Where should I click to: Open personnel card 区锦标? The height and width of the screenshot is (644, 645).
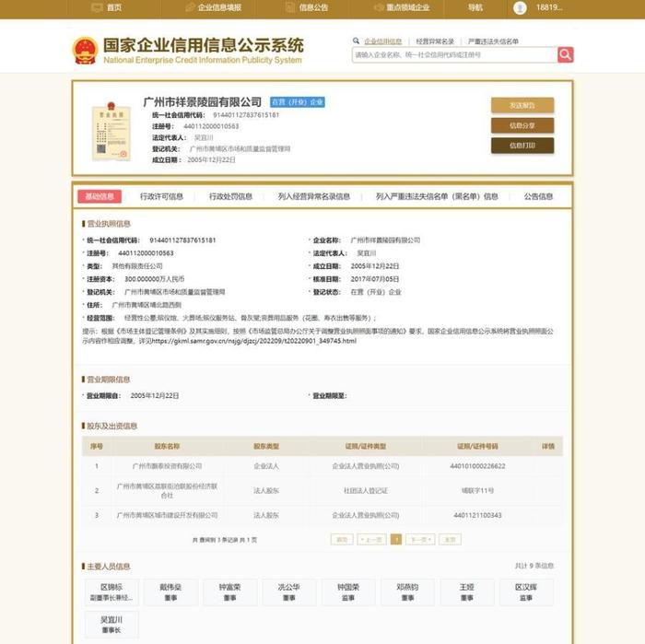pyautogui.click(x=111, y=592)
